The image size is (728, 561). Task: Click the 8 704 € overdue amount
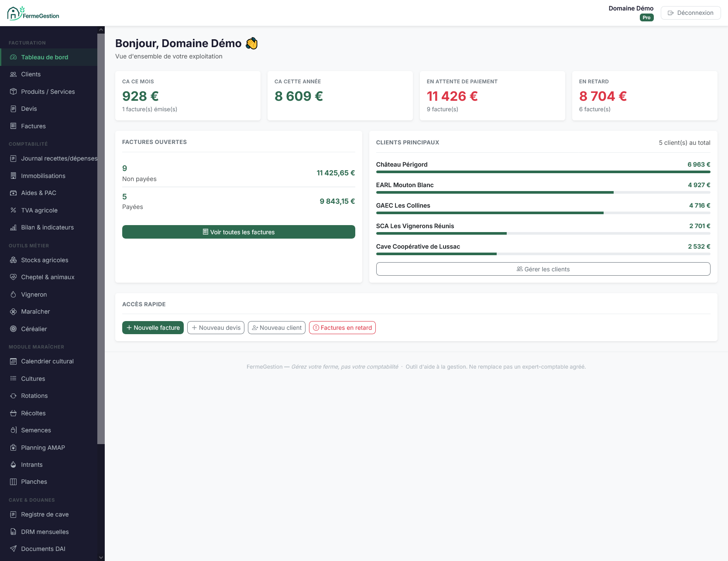click(603, 96)
